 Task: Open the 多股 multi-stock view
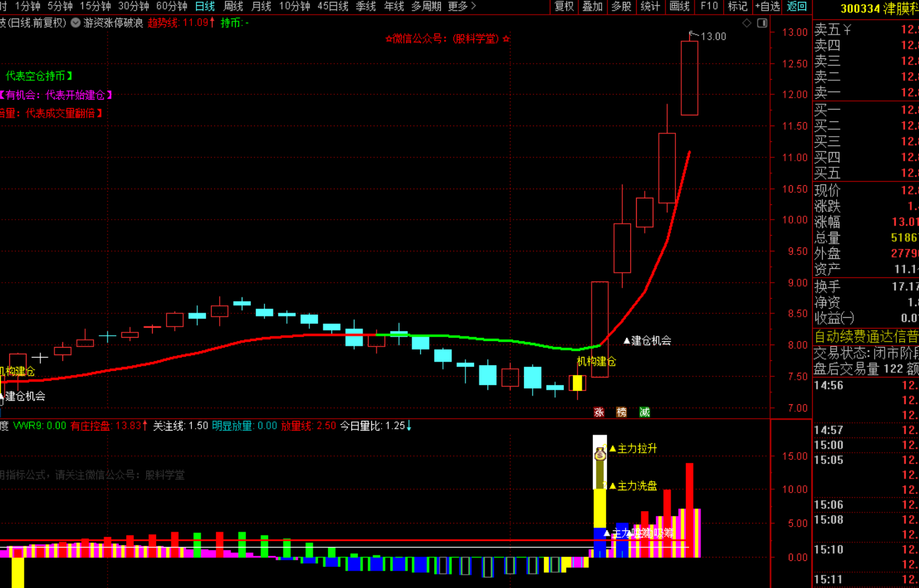pos(621,6)
